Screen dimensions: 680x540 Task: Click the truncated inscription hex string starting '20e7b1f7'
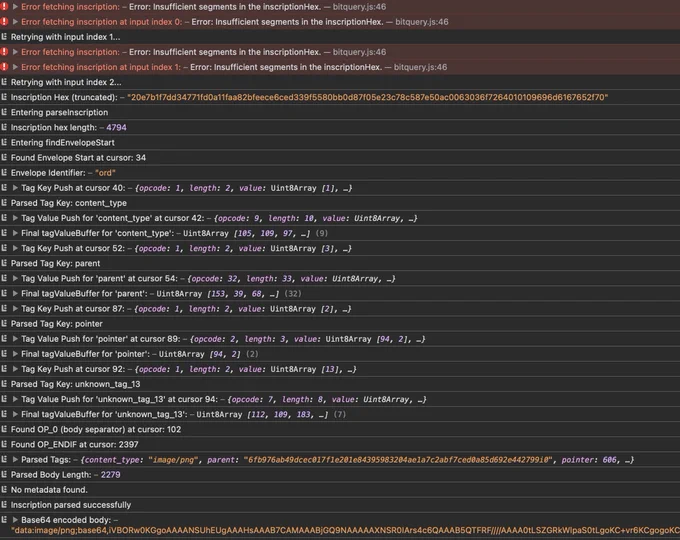[x=367, y=97]
